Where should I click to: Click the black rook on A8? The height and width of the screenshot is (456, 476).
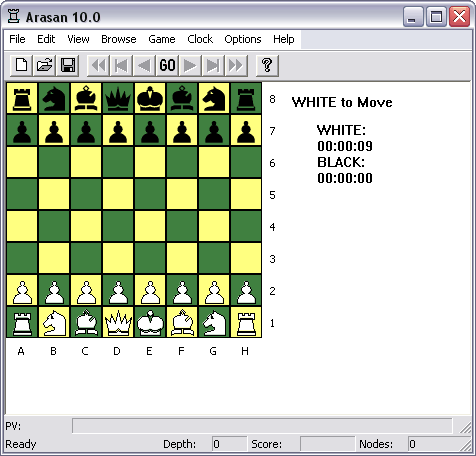(x=22, y=98)
